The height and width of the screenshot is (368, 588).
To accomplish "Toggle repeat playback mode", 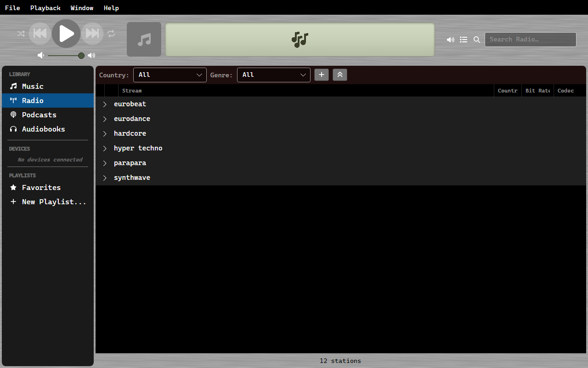I will tap(111, 34).
